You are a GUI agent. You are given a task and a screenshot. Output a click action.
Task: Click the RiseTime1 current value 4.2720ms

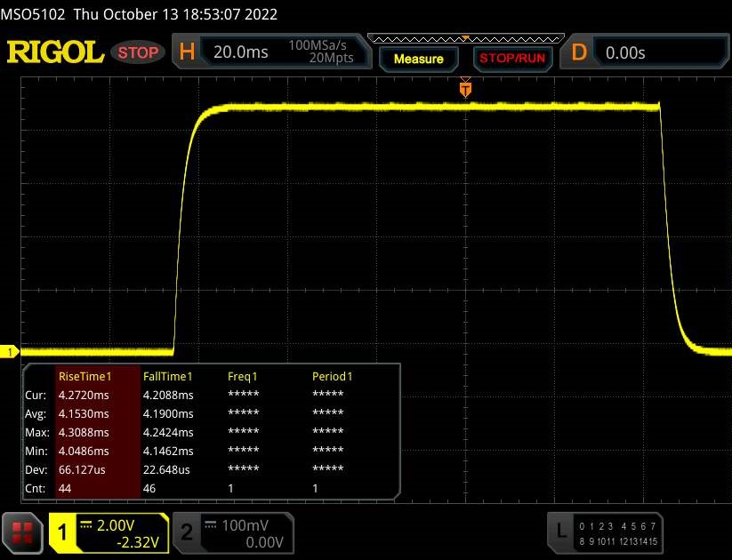[84, 396]
